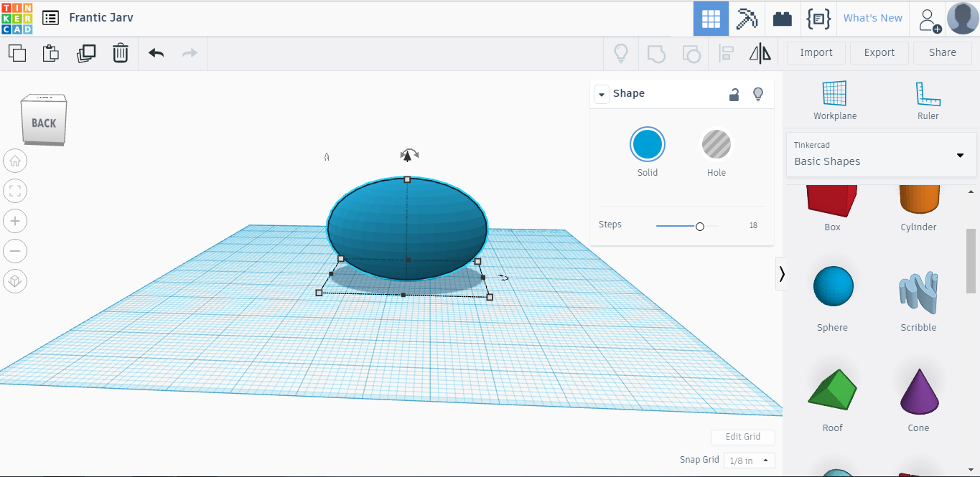Toggle shape visibility lightbulb in Shape panel
980x477 pixels.
757,94
